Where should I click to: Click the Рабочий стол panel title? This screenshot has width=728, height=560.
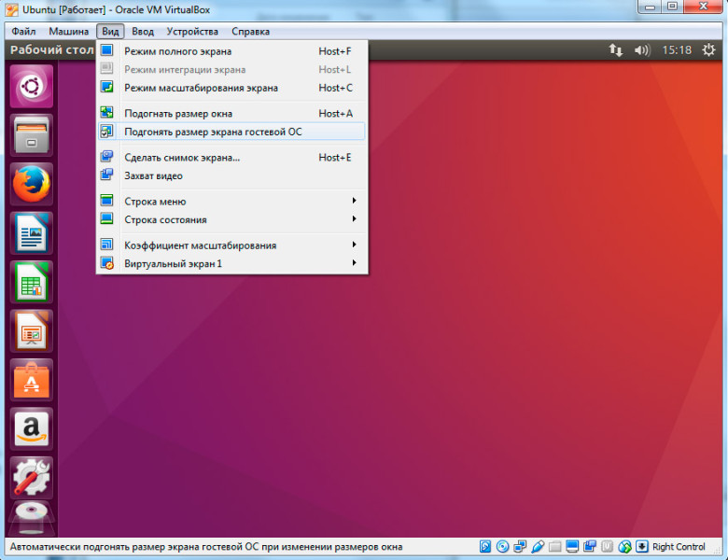pyautogui.click(x=52, y=50)
